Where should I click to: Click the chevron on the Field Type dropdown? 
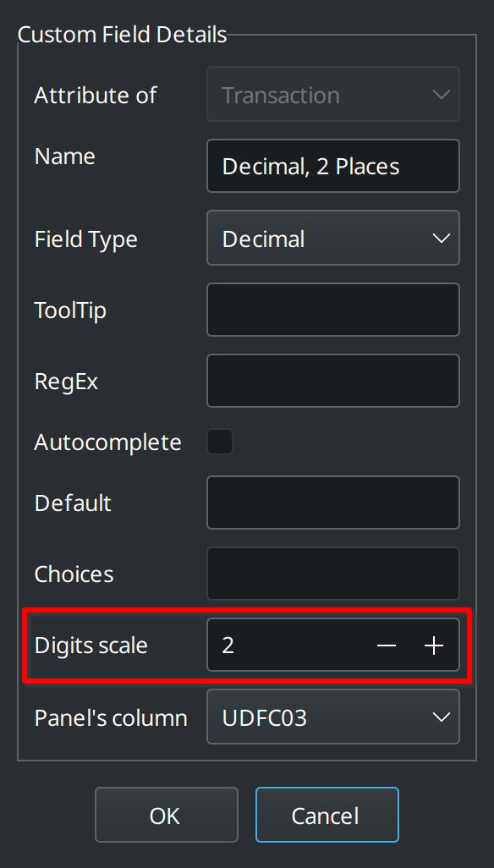441,238
